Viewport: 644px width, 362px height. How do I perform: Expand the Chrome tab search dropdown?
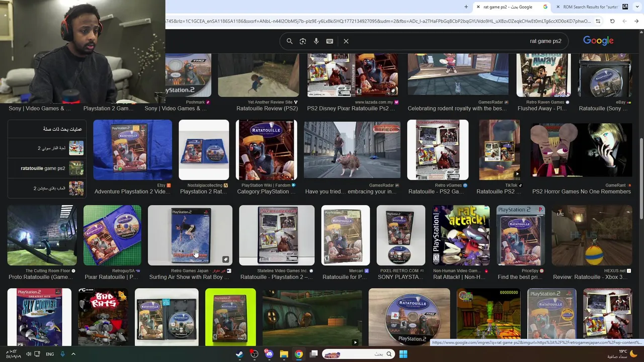pyautogui.click(x=637, y=7)
